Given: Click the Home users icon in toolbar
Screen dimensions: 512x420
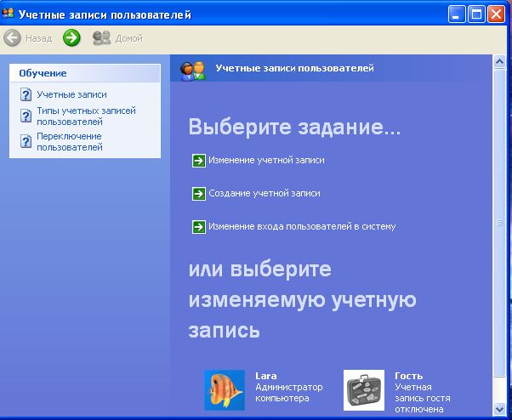Looking at the screenshot, I should pyautogui.click(x=101, y=38).
